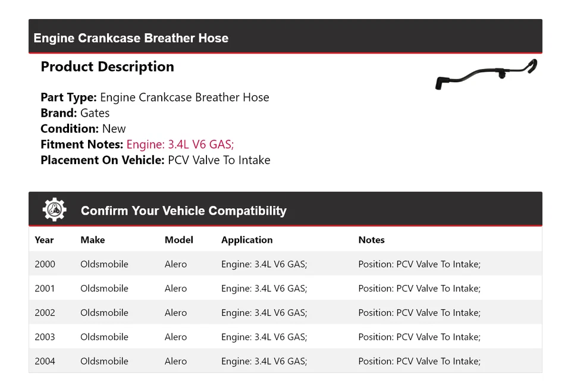Click the Part Type description line
The width and height of the screenshot is (571, 392).
[155, 98]
